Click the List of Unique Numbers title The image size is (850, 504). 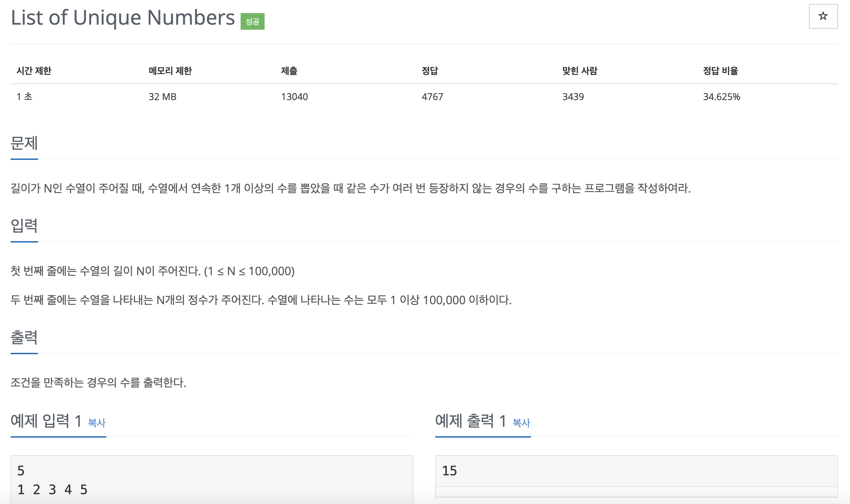[x=123, y=17]
